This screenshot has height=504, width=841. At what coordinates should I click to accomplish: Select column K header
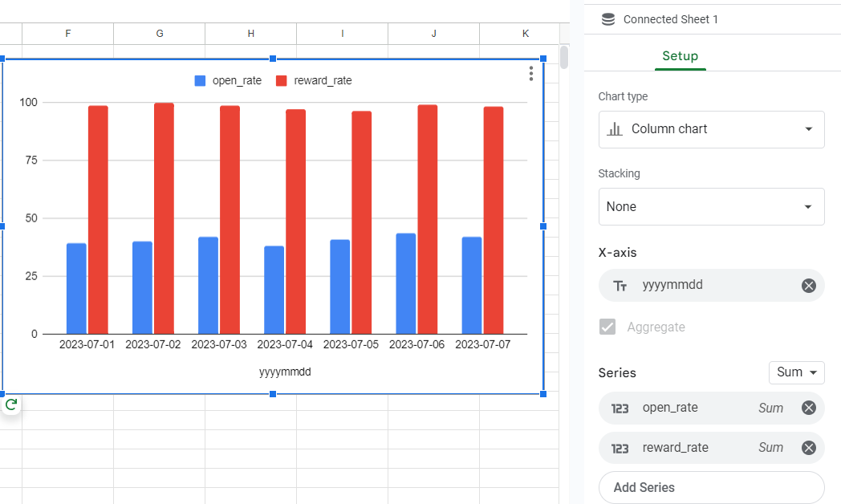[x=525, y=34]
